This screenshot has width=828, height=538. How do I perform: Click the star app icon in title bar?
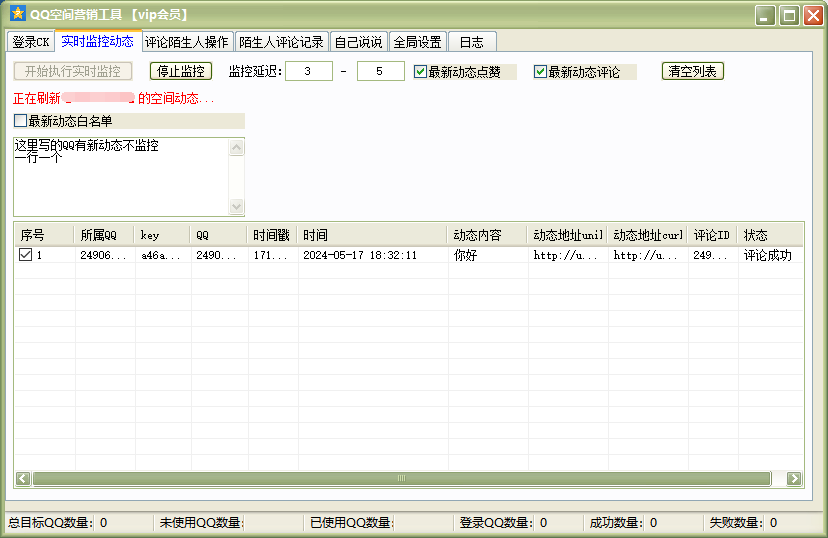click(17, 14)
